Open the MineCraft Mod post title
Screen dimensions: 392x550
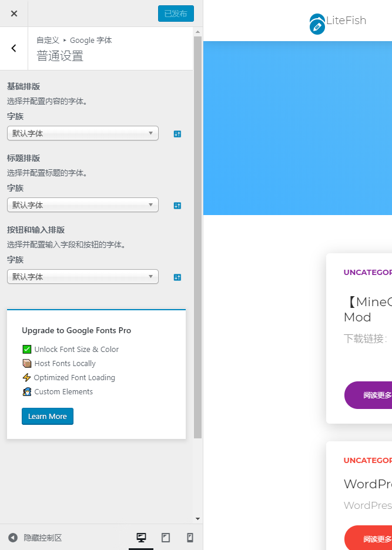point(368,309)
